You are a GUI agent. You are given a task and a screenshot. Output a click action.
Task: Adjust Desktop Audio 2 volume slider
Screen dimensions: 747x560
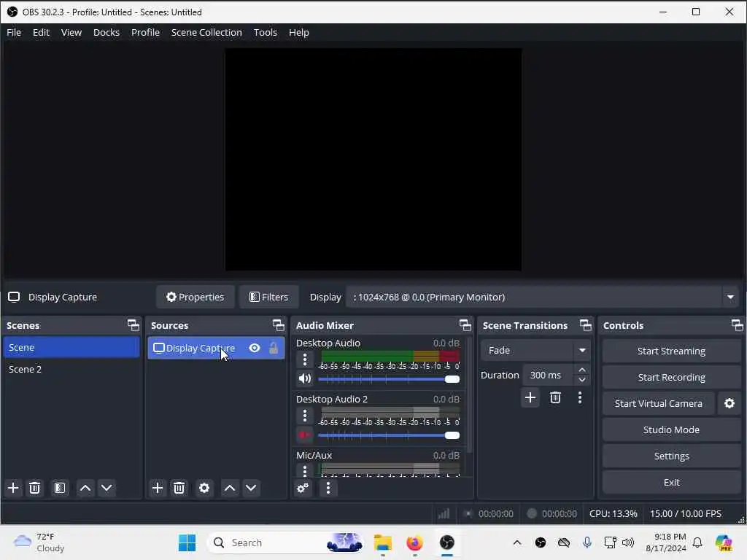tap(389, 435)
